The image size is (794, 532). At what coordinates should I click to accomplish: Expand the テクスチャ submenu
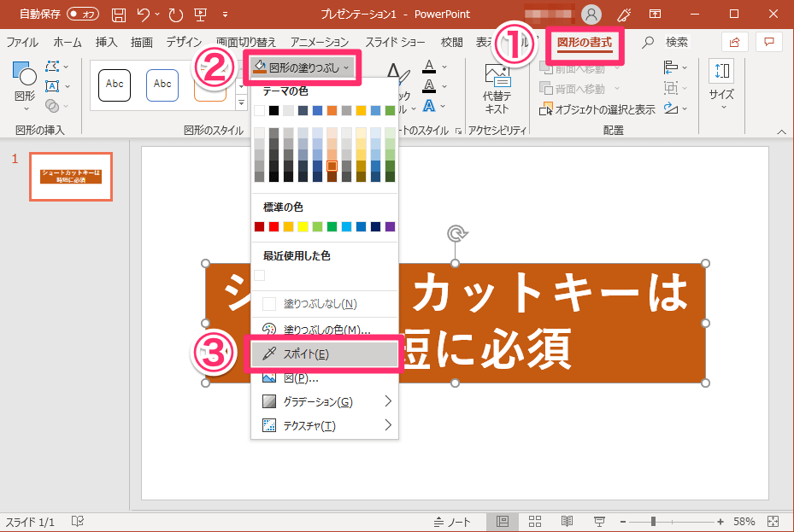pyautogui.click(x=325, y=425)
